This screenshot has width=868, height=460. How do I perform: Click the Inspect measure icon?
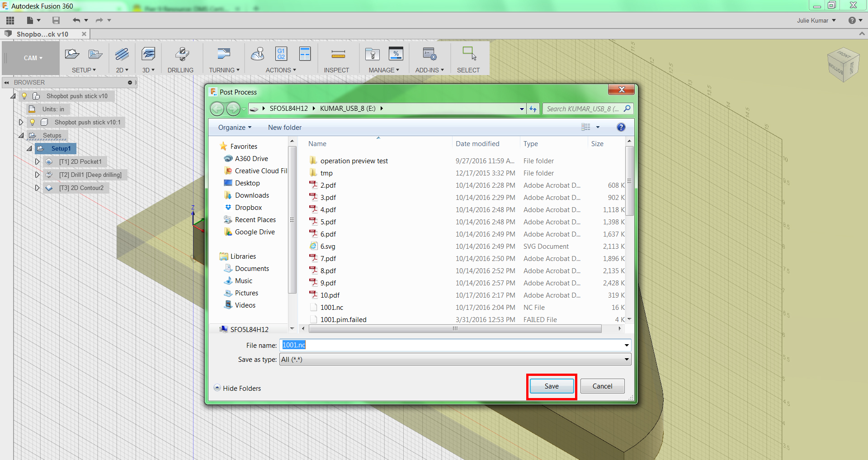click(338, 55)
